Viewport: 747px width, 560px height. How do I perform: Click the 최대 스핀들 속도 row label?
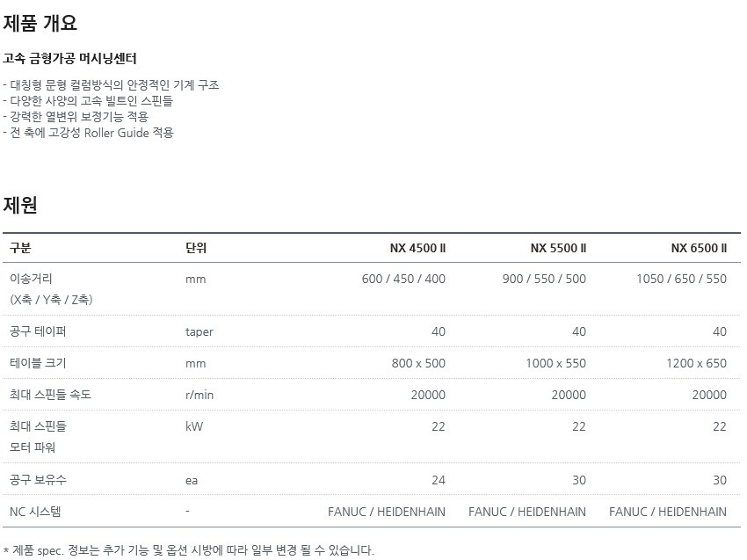click(50, 395)
